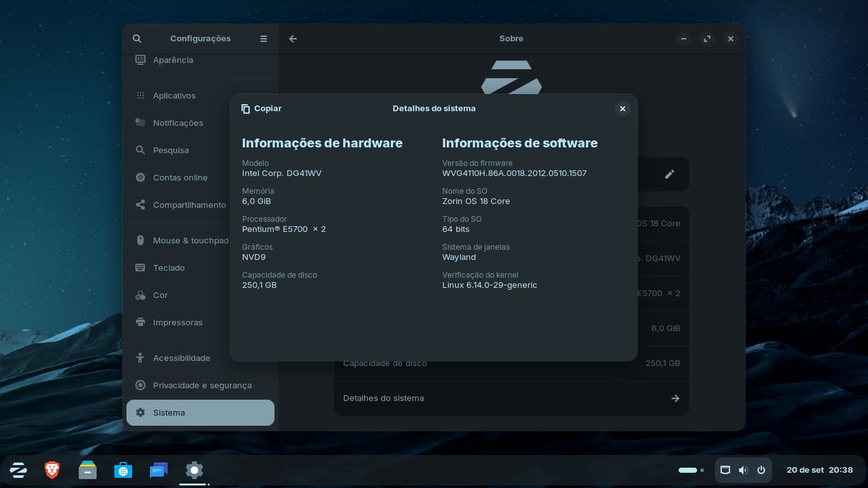Click the pencil icon to edit device name
The image size is (868, 488).
[x=669, y=174]
